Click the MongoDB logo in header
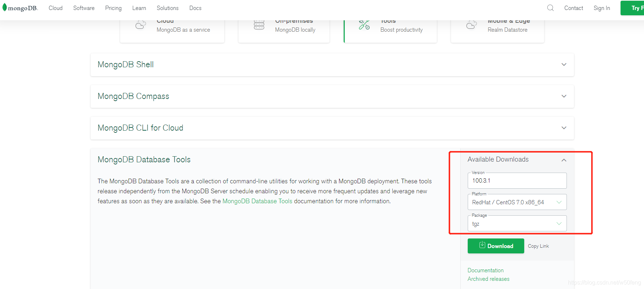 pyautogui.click(x=20, y=8)
